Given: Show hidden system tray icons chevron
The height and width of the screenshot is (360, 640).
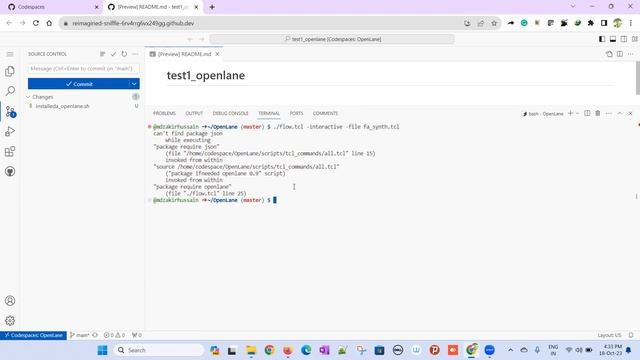Looking at the screenshot, I should pyautogui.click(x=510, y=350).
